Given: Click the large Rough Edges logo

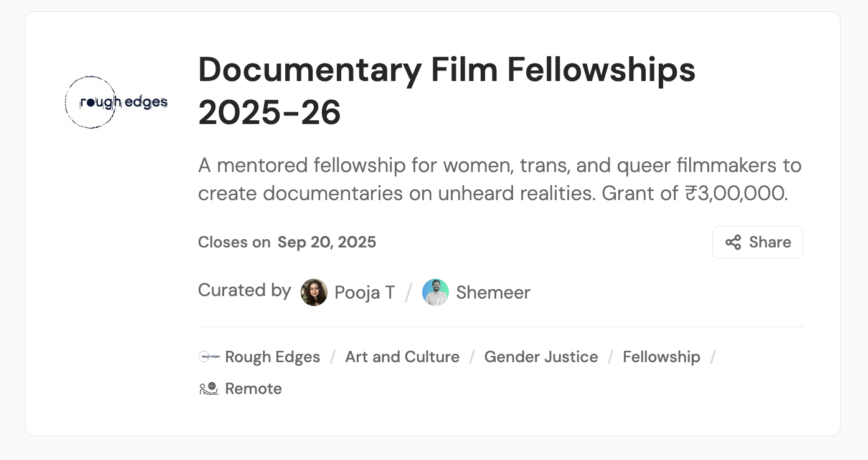Looking at the screenshot, I should [116, 102].
